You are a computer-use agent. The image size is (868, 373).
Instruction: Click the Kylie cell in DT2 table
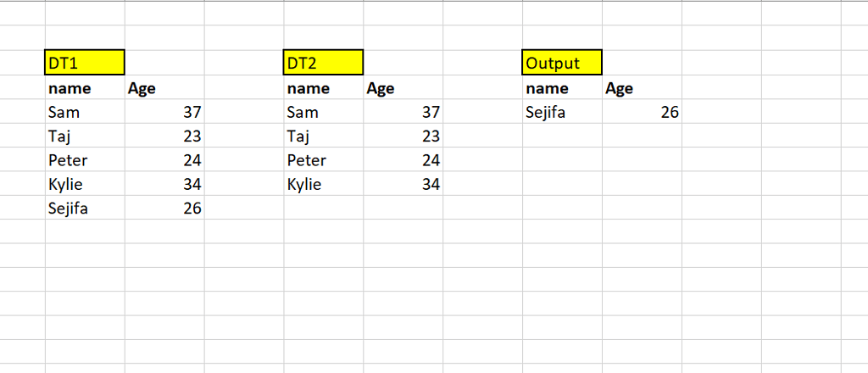(324, 184)
